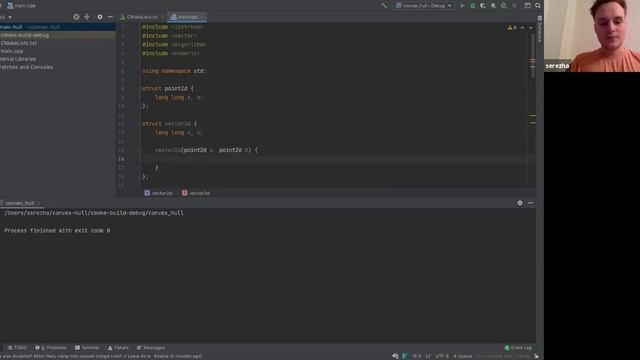Click serezha's webcam video thumbnail
This screenshot has width=640, height=360.
(x=592, y=36)
